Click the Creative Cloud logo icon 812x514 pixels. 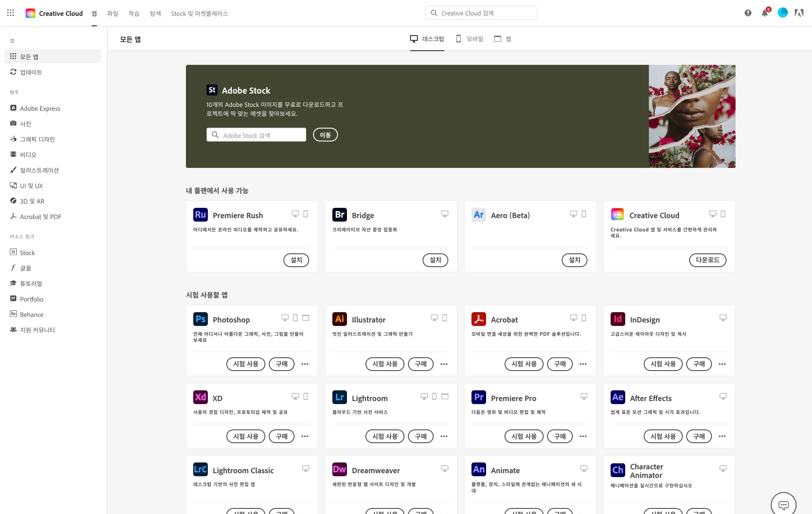coord(30,13)
